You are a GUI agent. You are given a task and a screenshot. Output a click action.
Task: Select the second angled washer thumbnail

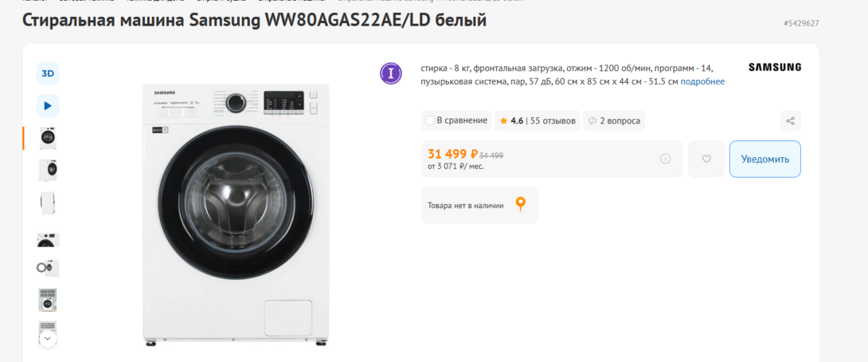click(48, 170)
